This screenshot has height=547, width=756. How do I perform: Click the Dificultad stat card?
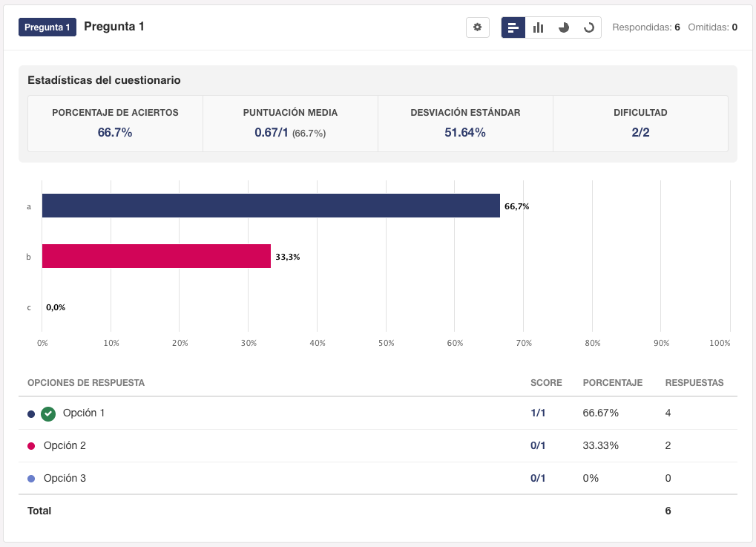[x=640, y=123]
